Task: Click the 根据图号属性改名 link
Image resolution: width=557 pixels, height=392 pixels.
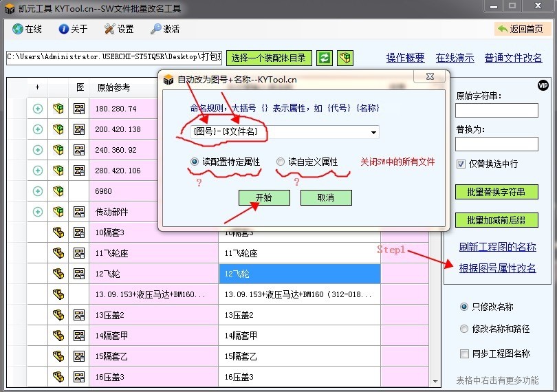Action: tap(497, 268)
